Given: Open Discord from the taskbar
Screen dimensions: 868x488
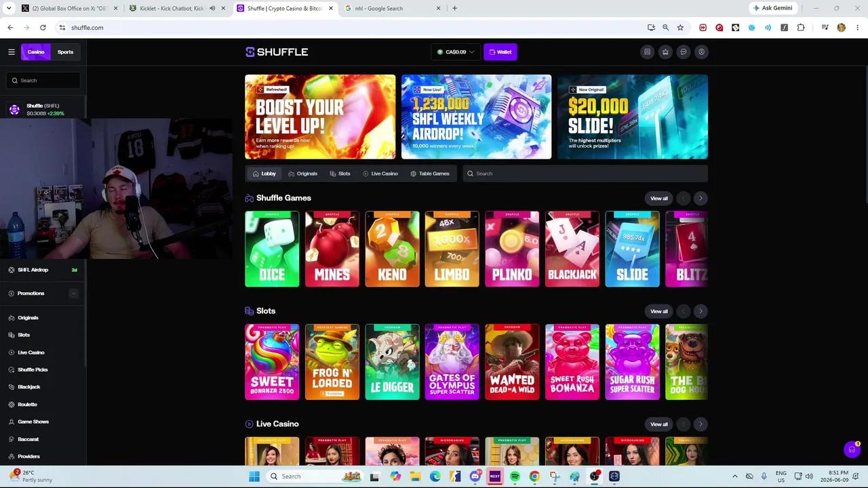Looking at the screenshot, I should pyautogui.click(x=475, y=476).
